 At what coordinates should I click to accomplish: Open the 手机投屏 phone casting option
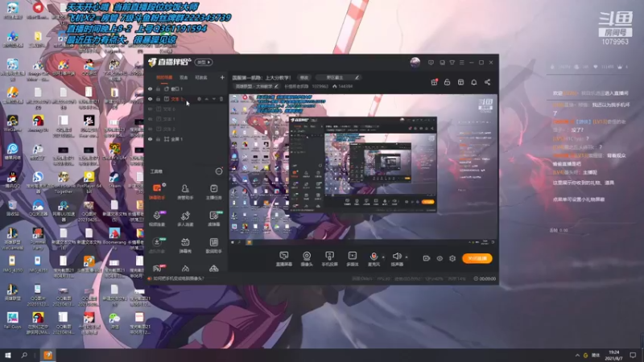tap(329, 258)
